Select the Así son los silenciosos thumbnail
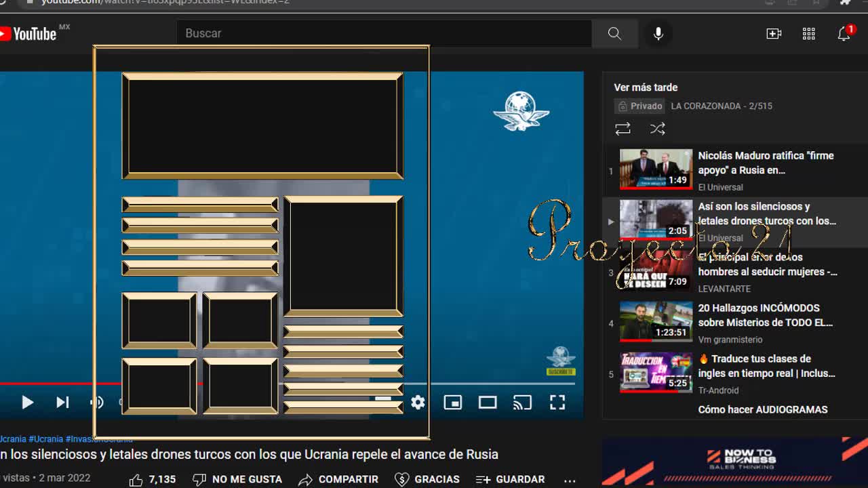This screenshot has width=868, height=488. pyautogui.click(x=656, y=220)
